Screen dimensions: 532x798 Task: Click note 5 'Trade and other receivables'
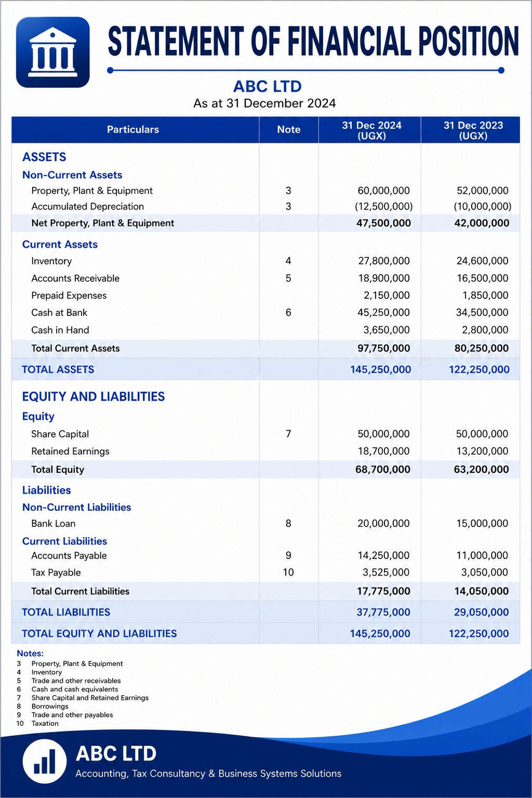pos(76,681)
